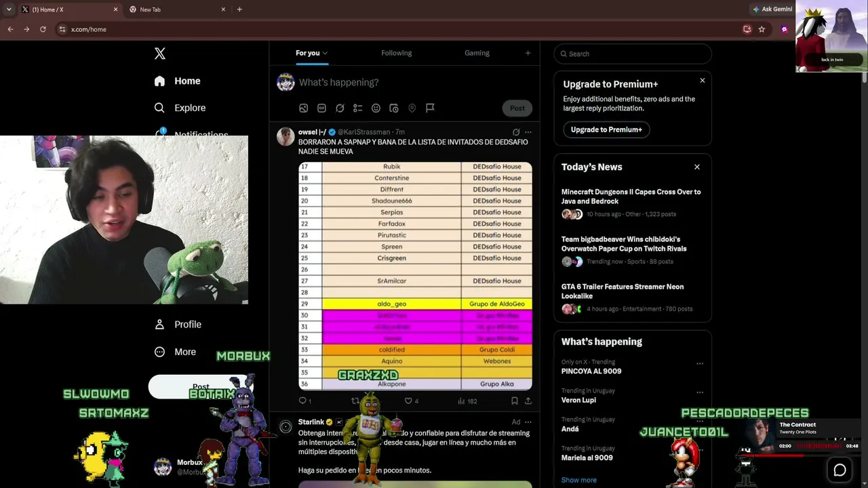The width and height of the screenshot is (868, 488).
Task: Reload the x.com page
Action: coord(43,29)
